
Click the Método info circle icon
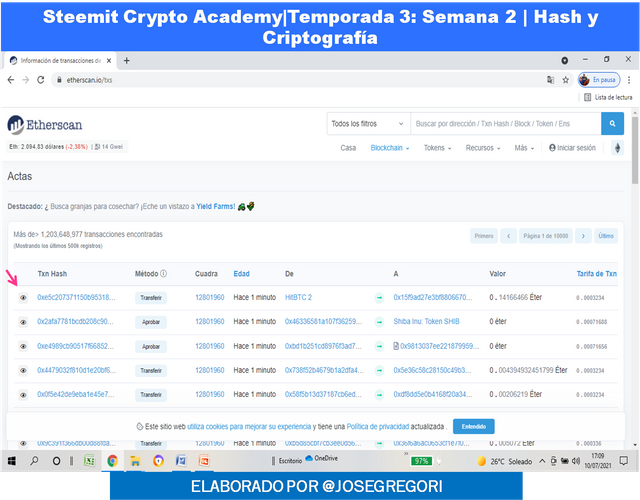(163, 273)
